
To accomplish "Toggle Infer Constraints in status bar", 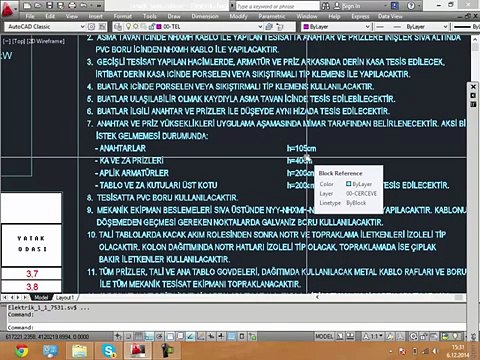I will tap(118, 337).
